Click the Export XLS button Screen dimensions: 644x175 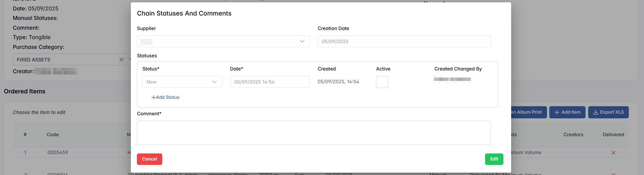click(x=608, y=112)
